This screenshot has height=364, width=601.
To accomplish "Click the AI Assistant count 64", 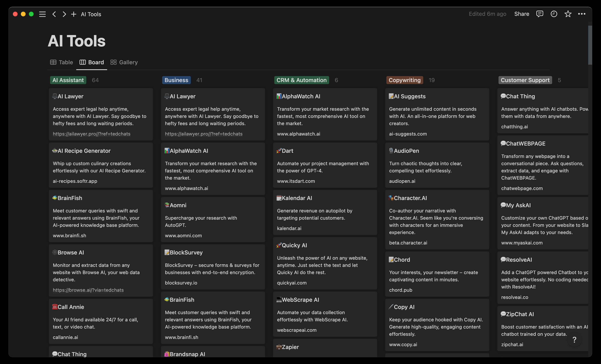I will point(95,80).
